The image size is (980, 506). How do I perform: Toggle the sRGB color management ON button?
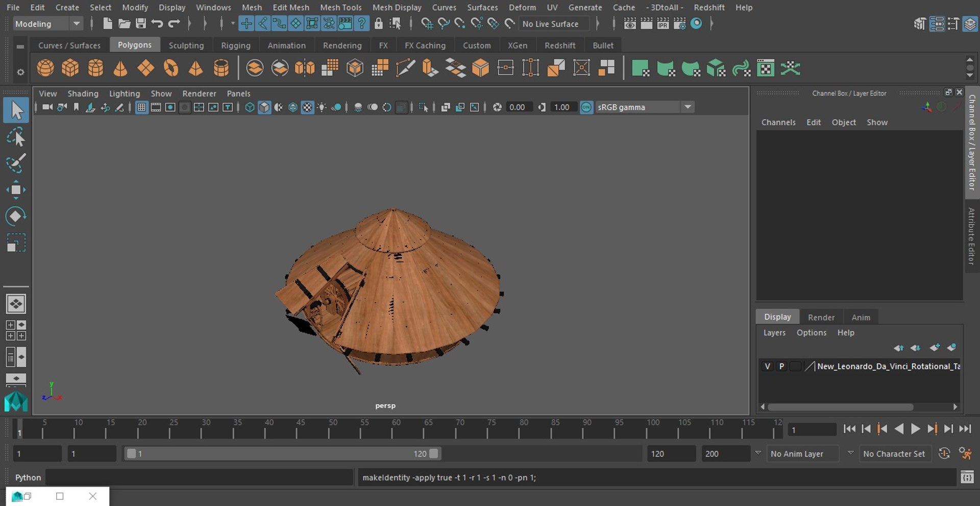click(x=586, y=107)
